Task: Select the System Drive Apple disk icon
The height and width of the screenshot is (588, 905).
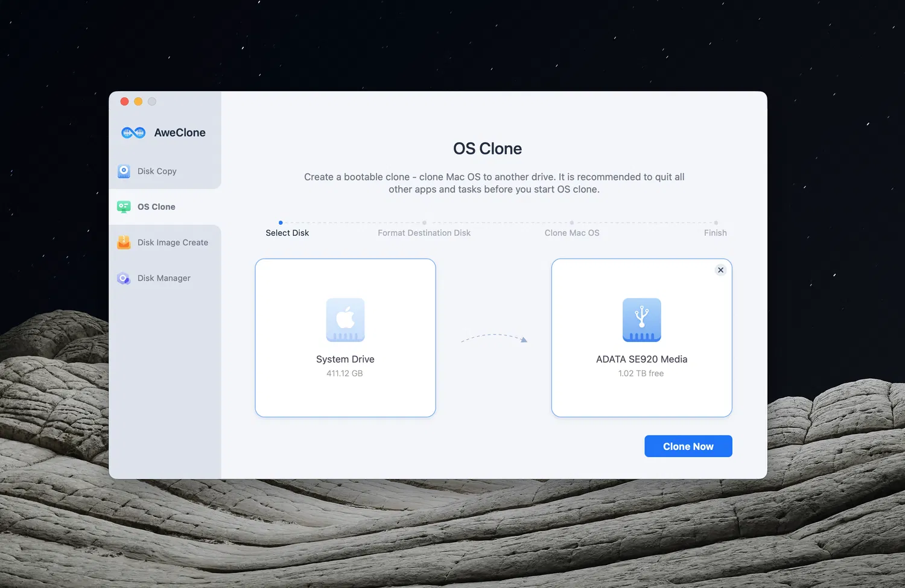Action: click(x=345, y=320)
